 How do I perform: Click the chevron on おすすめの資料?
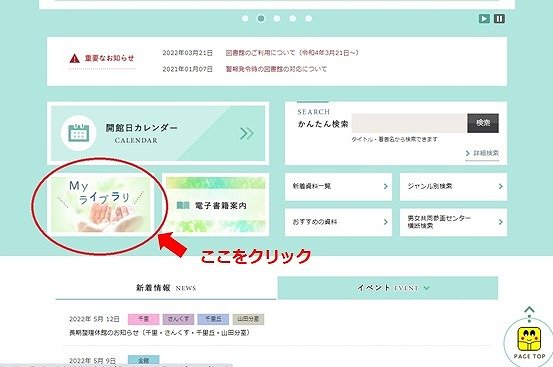[385, 222]
